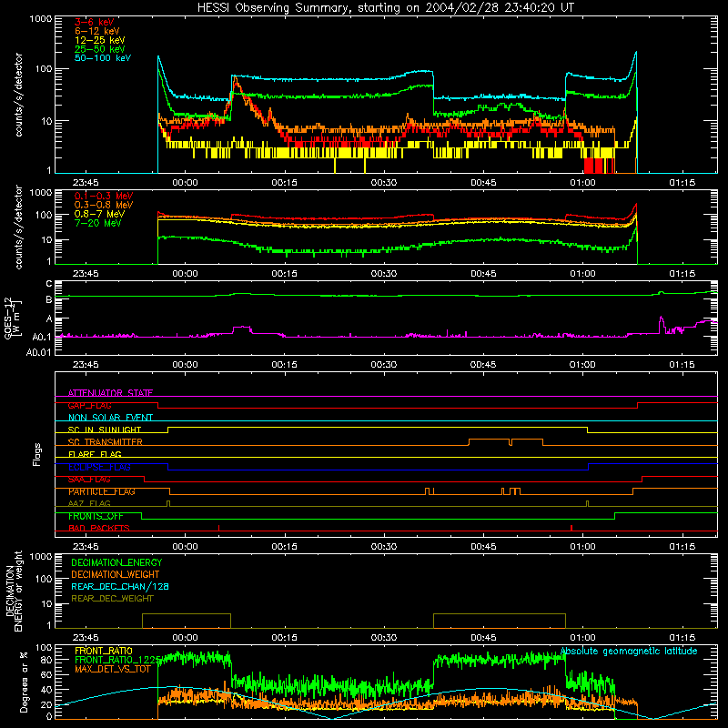Select the green 25-50 keV legend label
728x728 pixels.
pyautogui.click(x=100, y=49)
